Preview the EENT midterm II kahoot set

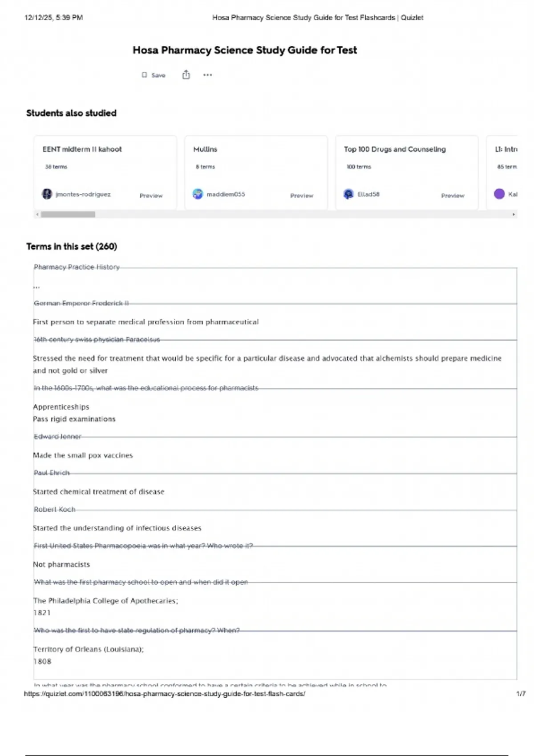tap(151, 196)
